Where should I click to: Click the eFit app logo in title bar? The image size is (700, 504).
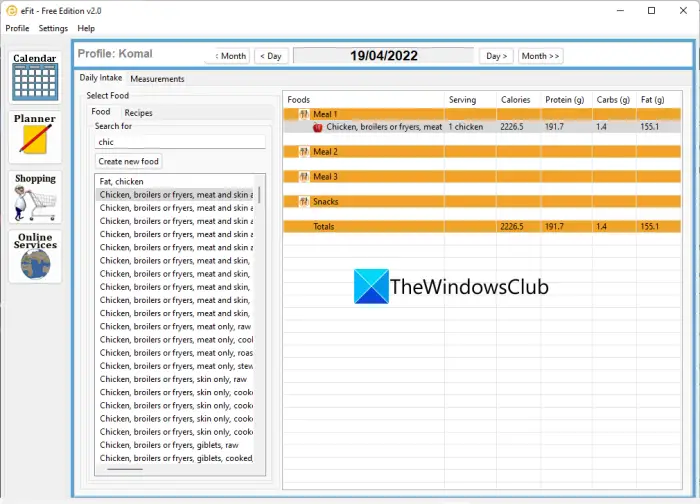click(x=12, y=11)
